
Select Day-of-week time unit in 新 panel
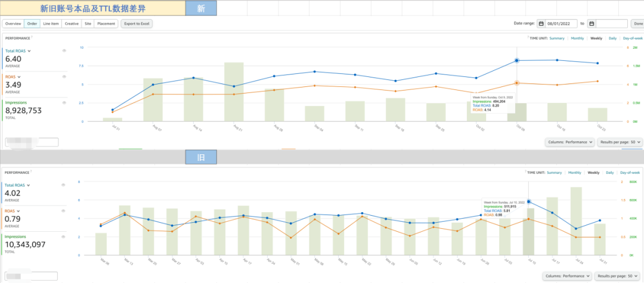tap(633, 38)
